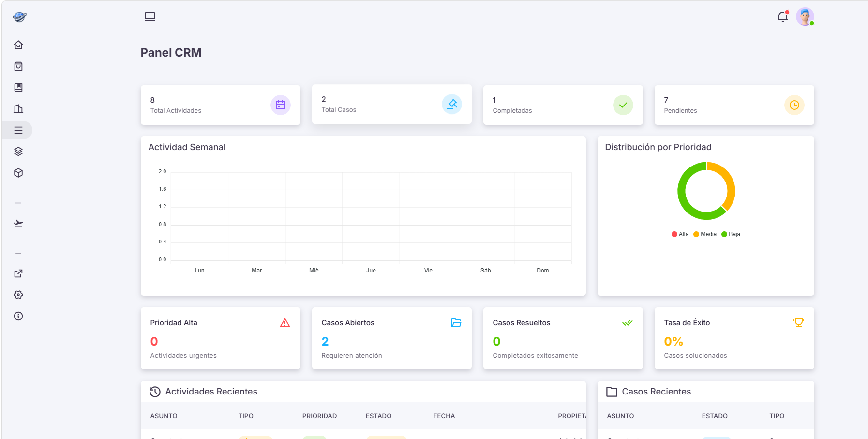Open the settings gear sidebar icon
The width and height of the screenshot is (868, 439).
[18, 295]
